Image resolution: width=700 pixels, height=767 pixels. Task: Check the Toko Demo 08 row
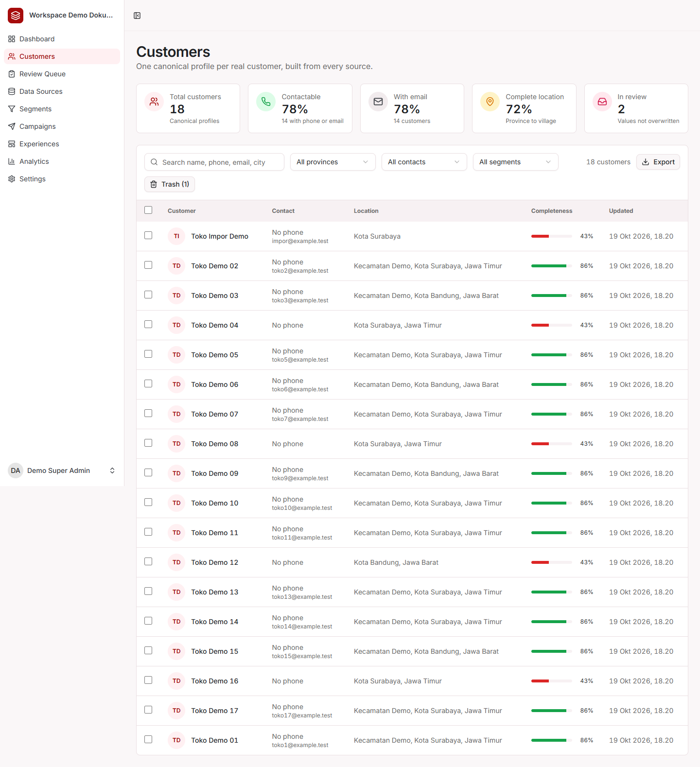148,443
